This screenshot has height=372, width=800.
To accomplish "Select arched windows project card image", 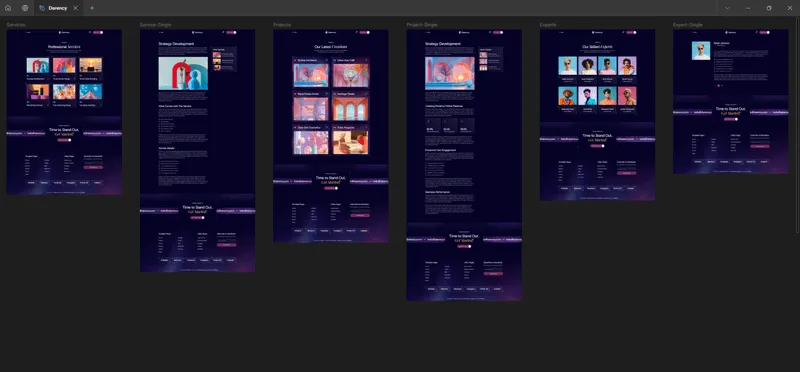I will coord(351,109).
